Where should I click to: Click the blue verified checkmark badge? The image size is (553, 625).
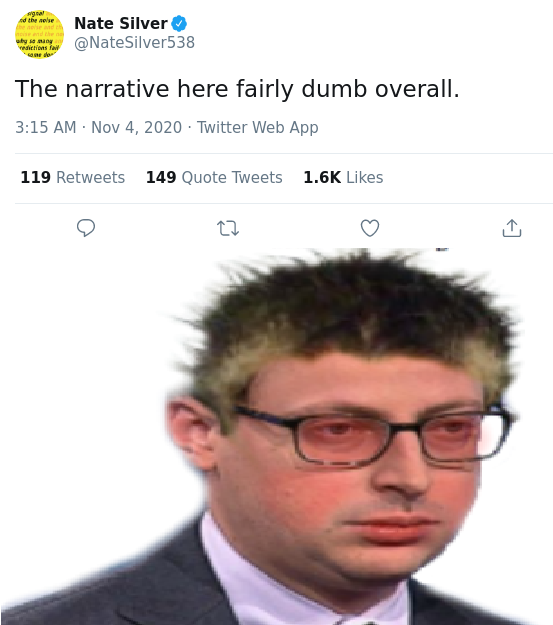[x=179, y=23]
